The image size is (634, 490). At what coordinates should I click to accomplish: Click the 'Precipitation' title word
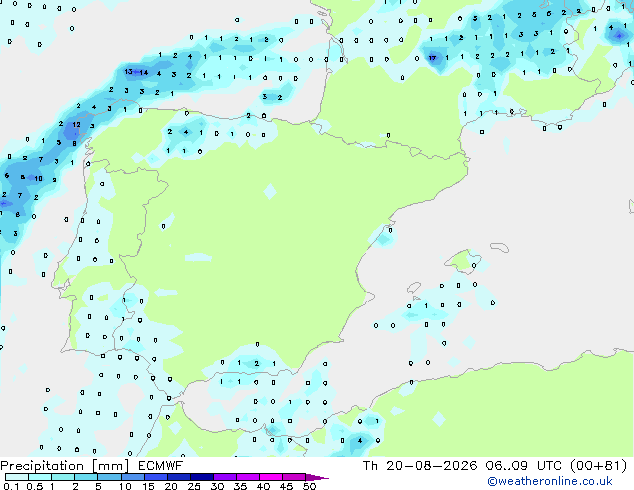(x=42, y=466)
